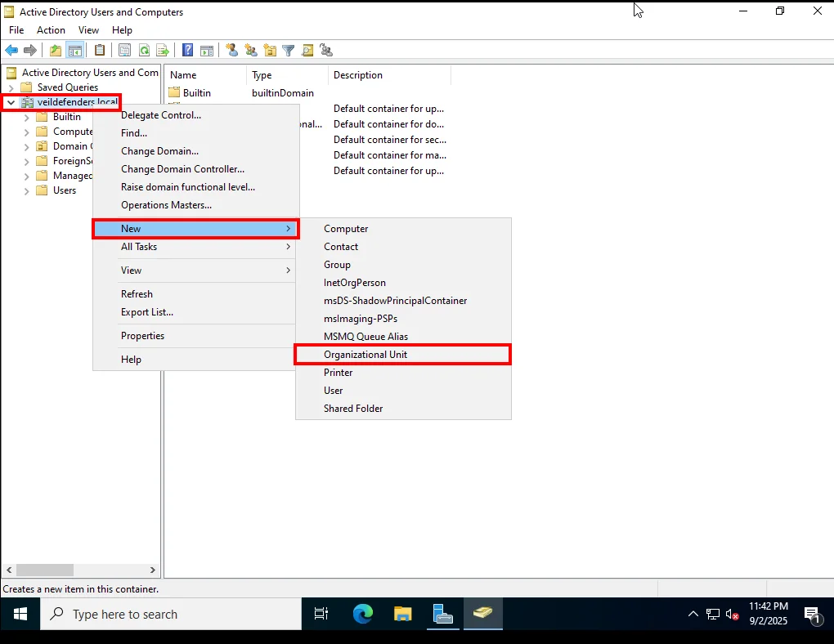Choose Delegate Control from context menu
This screenshot has height=644, width=834.
point(195,115)
